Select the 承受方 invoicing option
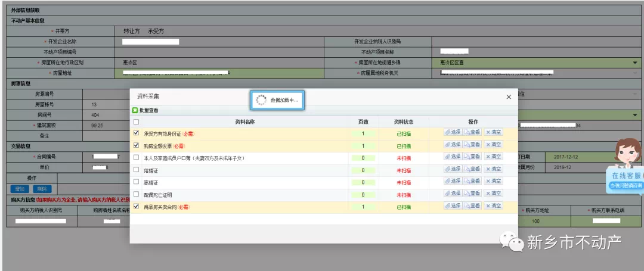The width and height of the screenshot is (644, 271). click(x=156, y=31)
